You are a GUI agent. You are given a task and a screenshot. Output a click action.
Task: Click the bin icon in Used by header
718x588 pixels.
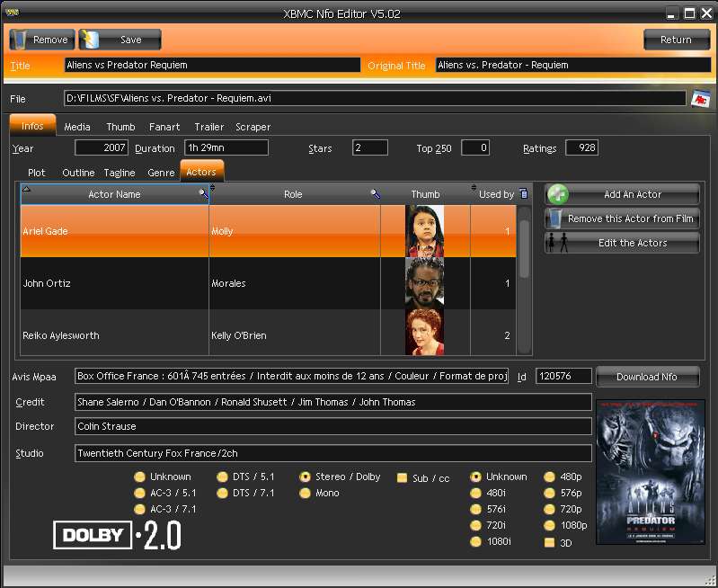[523, 193]
